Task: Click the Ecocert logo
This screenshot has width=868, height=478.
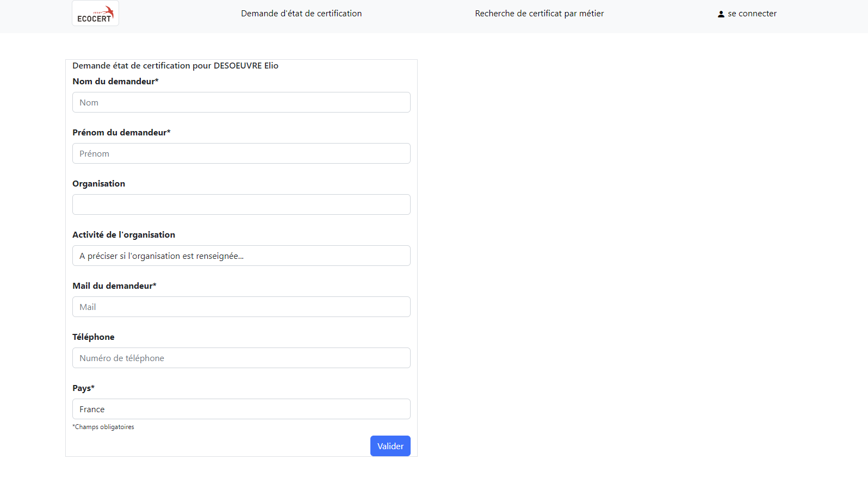Action: click(x=95, y=14)
